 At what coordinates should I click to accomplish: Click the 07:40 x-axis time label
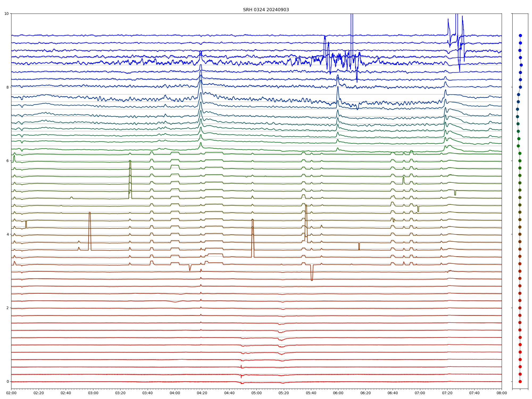point(474,393)
